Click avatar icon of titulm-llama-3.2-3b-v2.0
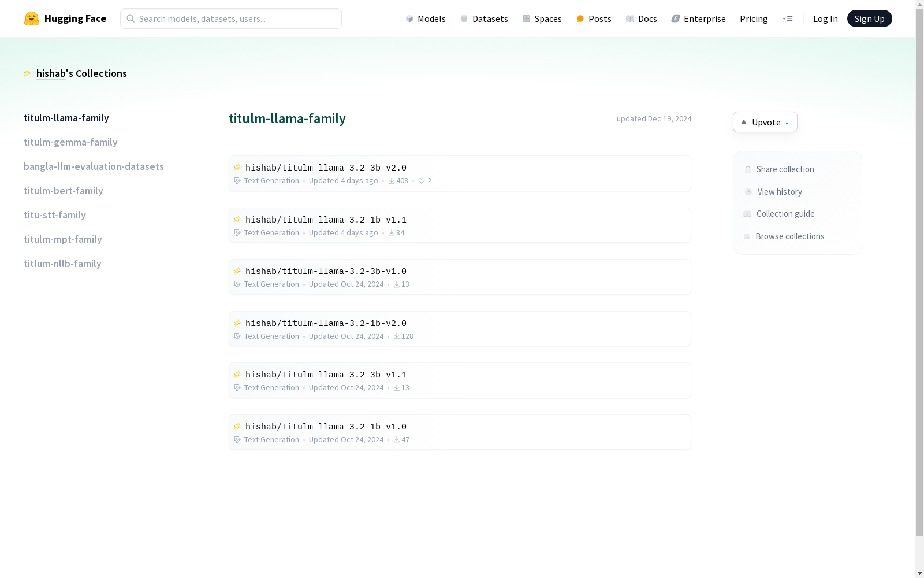The image size is (924, 578). (x=237, y=168)
